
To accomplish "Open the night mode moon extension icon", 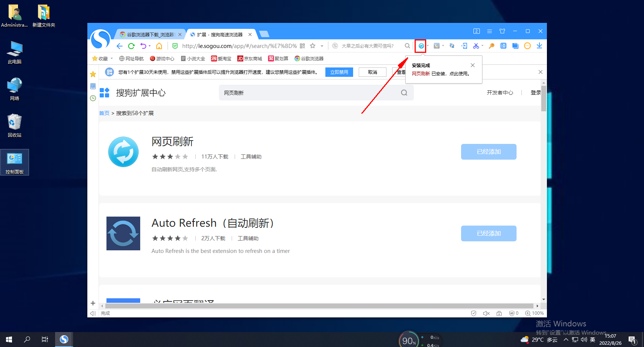I will pos(437,46).
